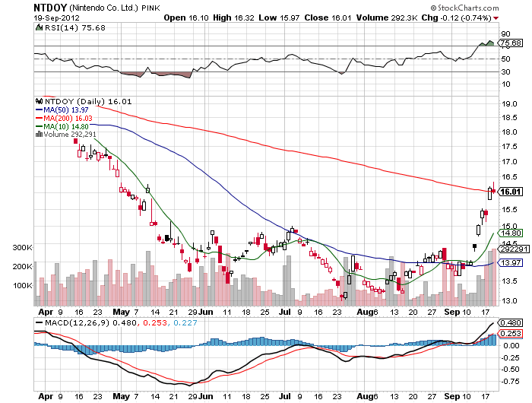532x403 pixels.
Task: Click the 90 label on RSI axis
Action: pyautogui.click(x=505, y=33)
